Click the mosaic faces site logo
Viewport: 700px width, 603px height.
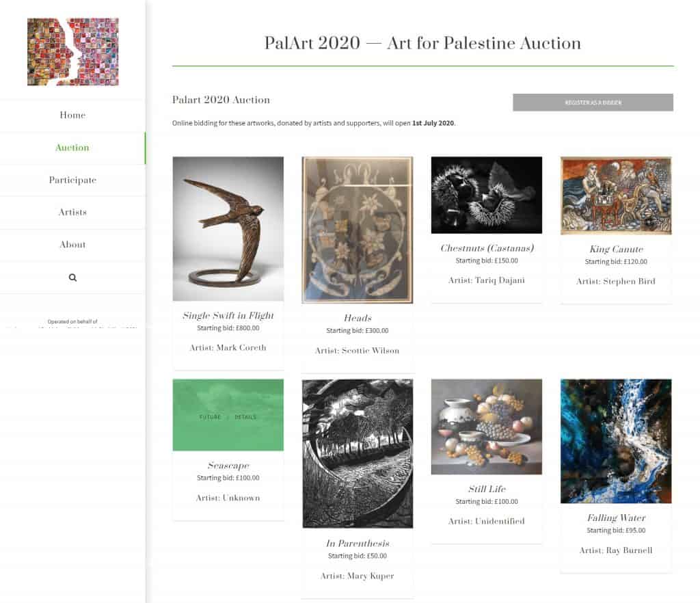point(72,52)
